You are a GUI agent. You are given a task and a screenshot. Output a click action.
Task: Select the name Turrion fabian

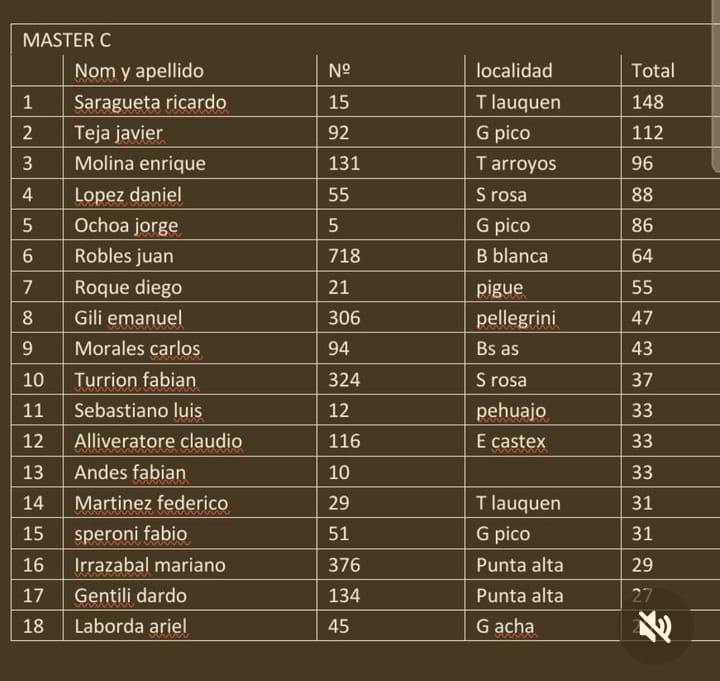pos(135,380)
